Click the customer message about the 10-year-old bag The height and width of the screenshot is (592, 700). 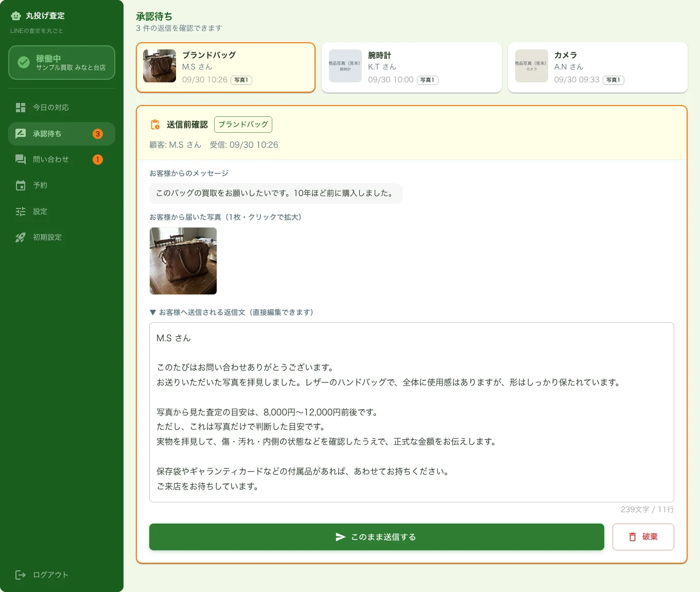pyautogui.click(x=276, y=194)
